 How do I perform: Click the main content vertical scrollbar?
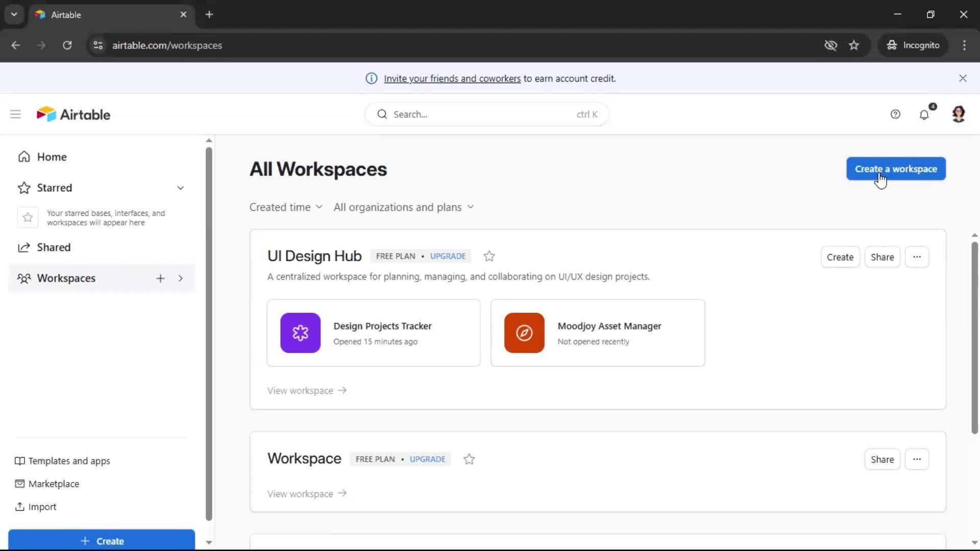[x=974, y=338]
